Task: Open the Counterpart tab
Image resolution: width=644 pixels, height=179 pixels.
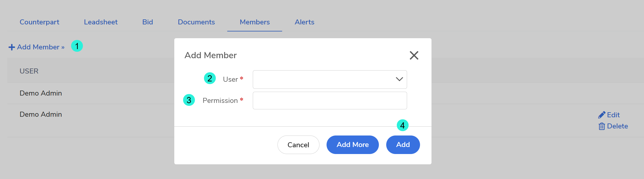Action: click(x=39, y=22)
